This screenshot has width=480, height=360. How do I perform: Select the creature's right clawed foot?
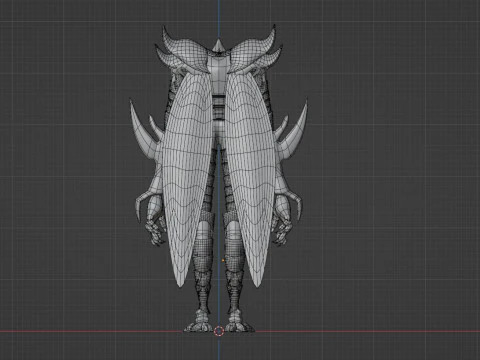coord(239,322)
